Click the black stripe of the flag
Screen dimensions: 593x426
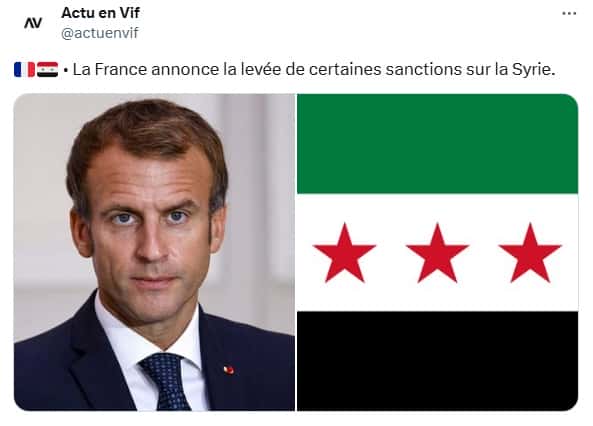[x=438, y=361]
